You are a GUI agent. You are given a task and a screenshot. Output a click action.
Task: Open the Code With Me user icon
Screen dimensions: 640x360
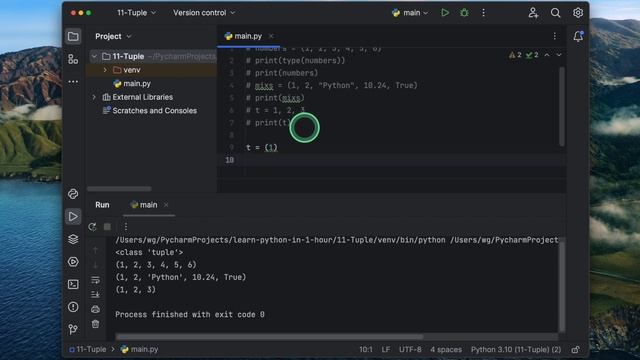[533, 13]
